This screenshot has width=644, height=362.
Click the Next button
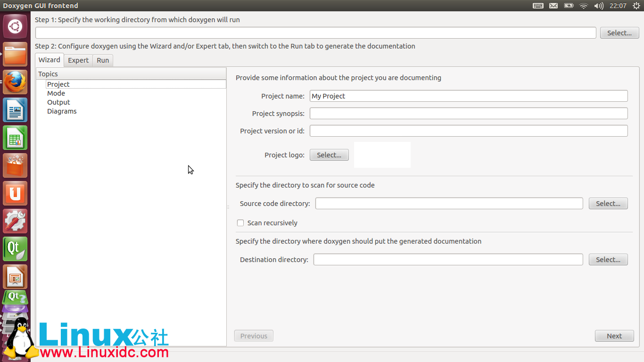pos(614,336)
